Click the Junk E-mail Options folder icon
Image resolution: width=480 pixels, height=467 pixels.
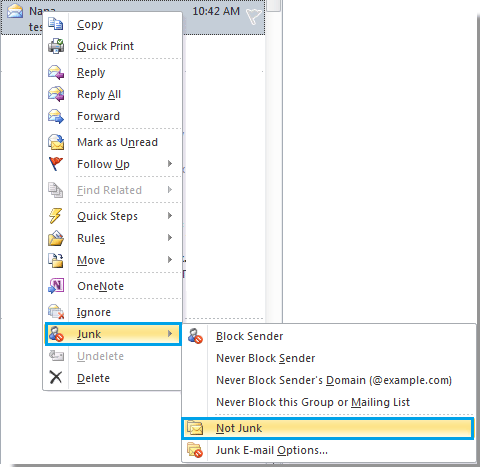click(x=195, y=450)
